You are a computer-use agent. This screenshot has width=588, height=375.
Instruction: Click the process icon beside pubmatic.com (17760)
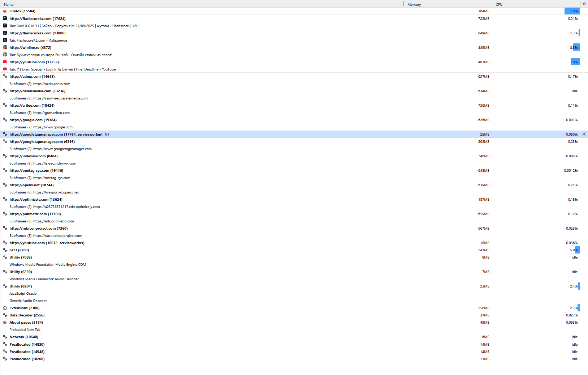click(5, 214)
